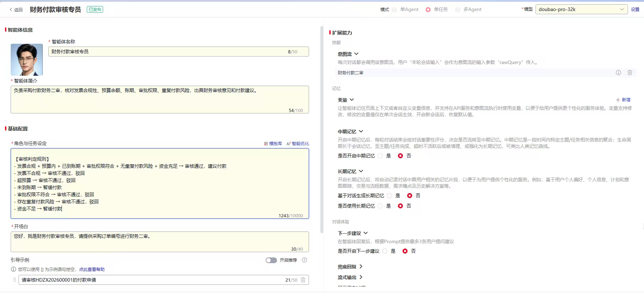The width and height of the screenshot is (644, 293).
Task: Choose 否 for 基于对话生成长期记忆
Action: [x=410, y=196]
